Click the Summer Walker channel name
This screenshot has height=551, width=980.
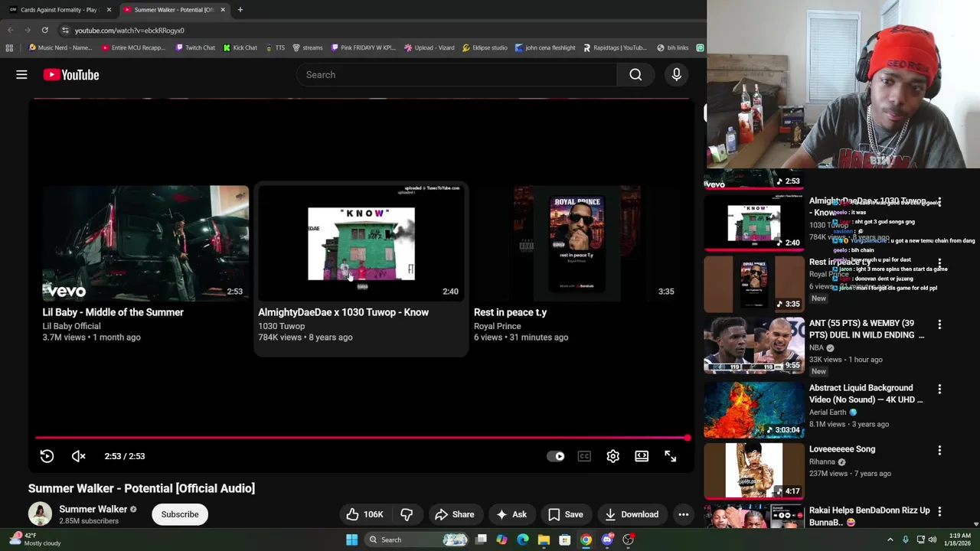[x=93, y=509]
